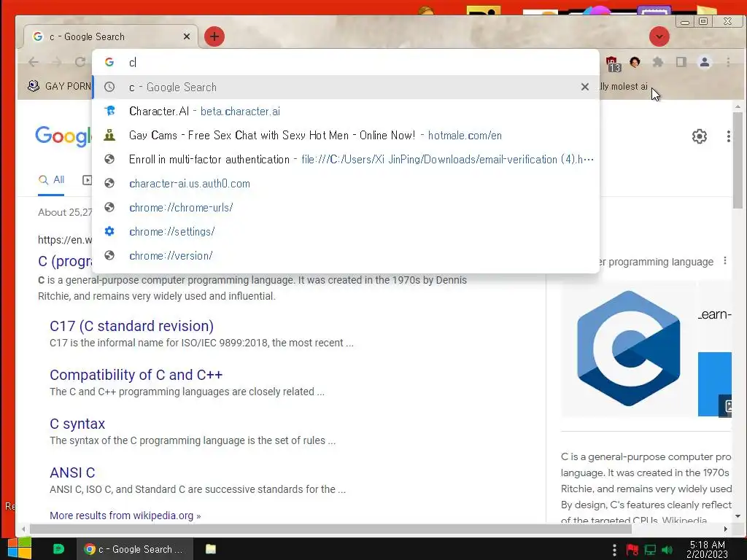Viewport: 747px width, 560px height.
Task: Click the red flag tray icon
Action: 632,550
